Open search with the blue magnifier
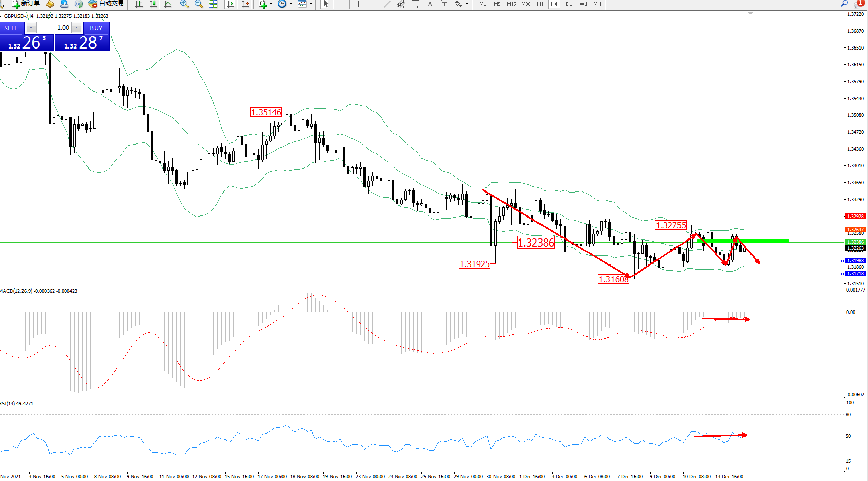The height and width of the screenshot is (481, 868). [x=844, y=4]
